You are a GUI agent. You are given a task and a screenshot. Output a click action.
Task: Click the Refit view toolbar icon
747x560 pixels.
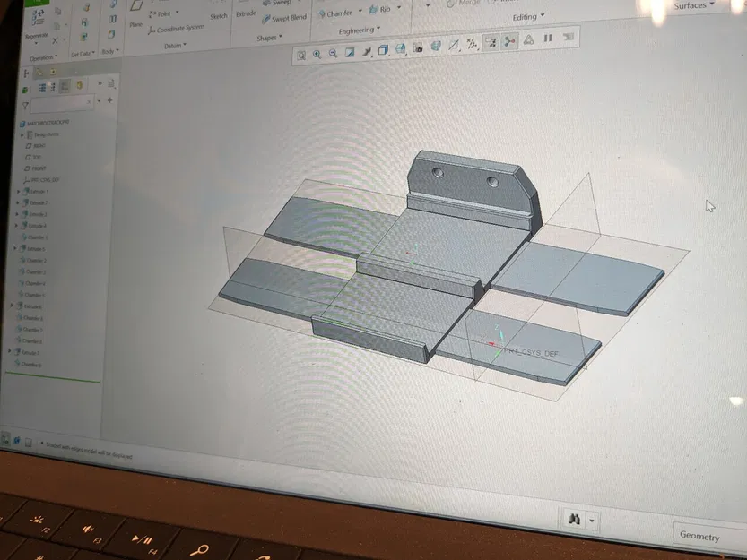[x=301, y=56]
